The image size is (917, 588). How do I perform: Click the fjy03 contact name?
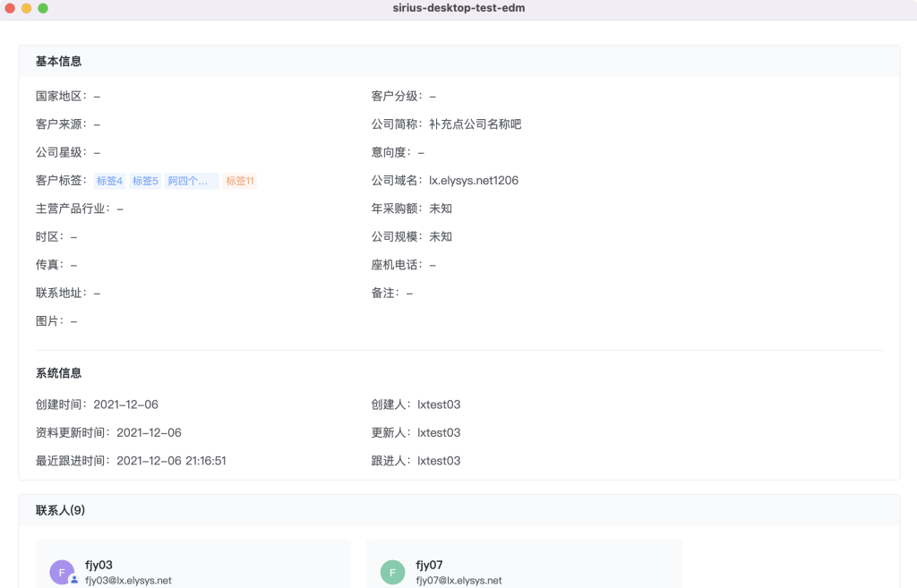99,565
